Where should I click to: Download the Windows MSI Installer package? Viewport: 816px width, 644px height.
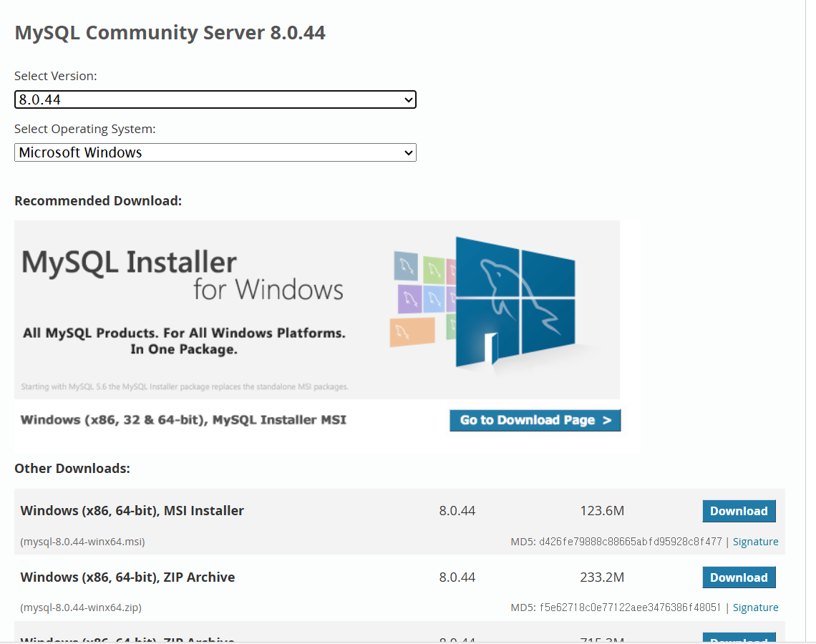point(739,511)
